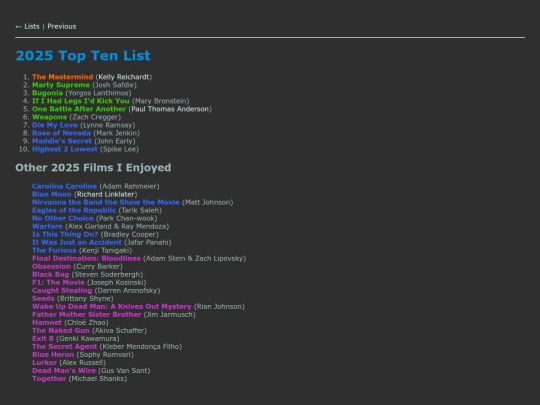The image size is (540, 405).
Task: Click the Lurker film link
Action: pyautogui.click(x=44, y=363)
